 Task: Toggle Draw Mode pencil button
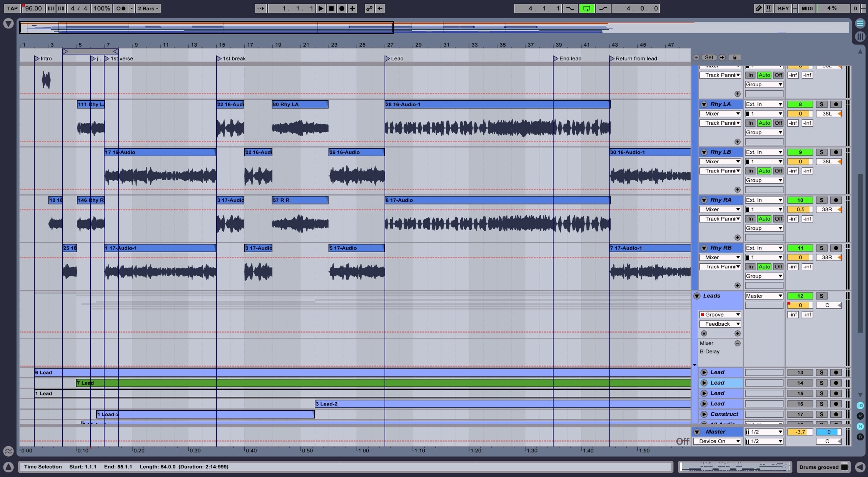[x=758, y=8]
